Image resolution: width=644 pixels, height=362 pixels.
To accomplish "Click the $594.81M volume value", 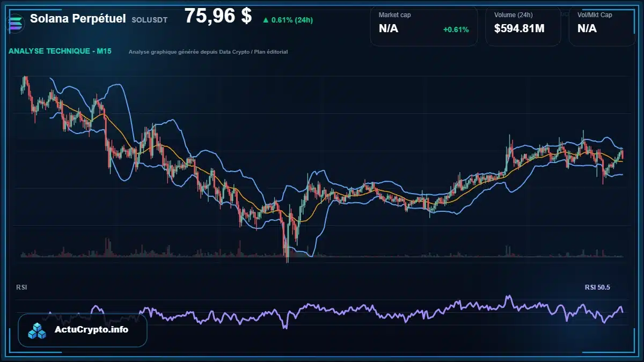I will click(x=519, y=29).
